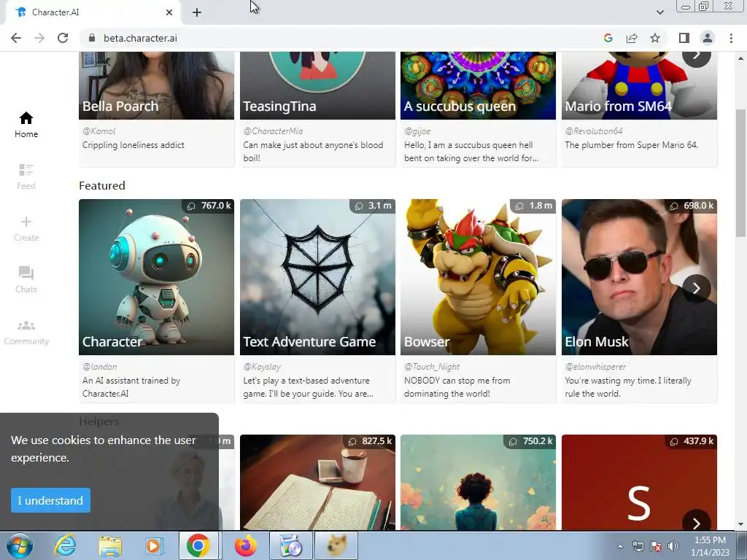Open the red S card
The height and width of the screenshot is (560, 747).
[x=639, y=483]
